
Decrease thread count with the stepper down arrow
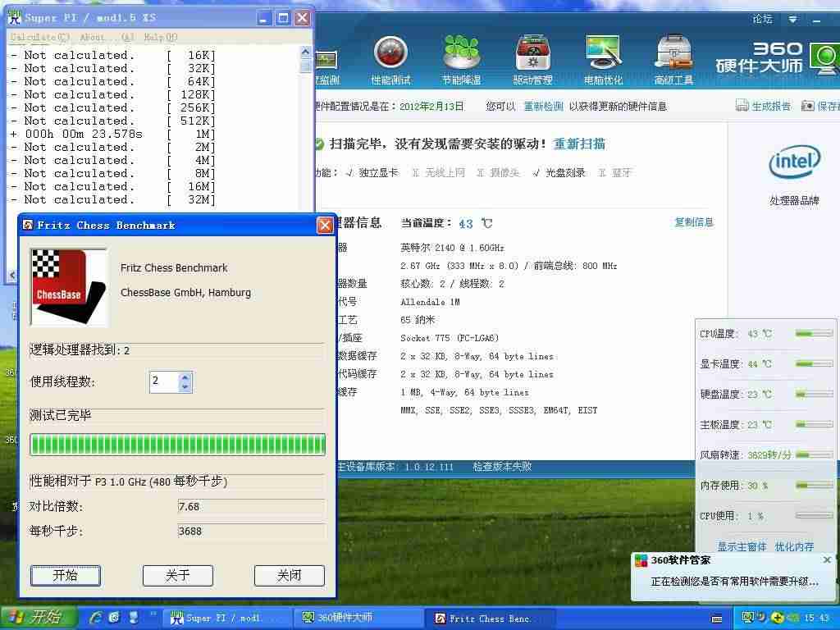click(x=185, y=387)
